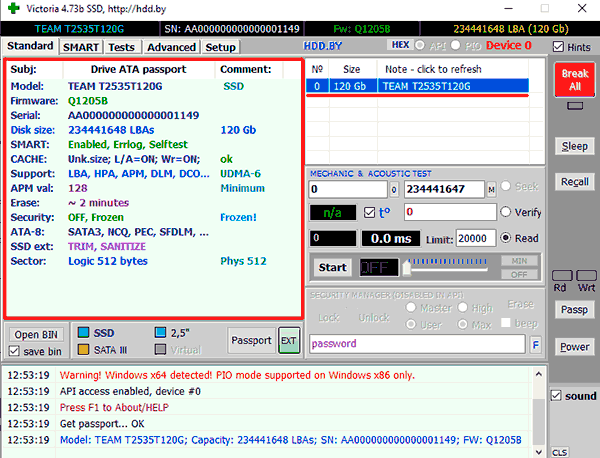Click the end LBA field showing 234441647
This screenshot has width=600, height=458.
[x=445, y=189]
